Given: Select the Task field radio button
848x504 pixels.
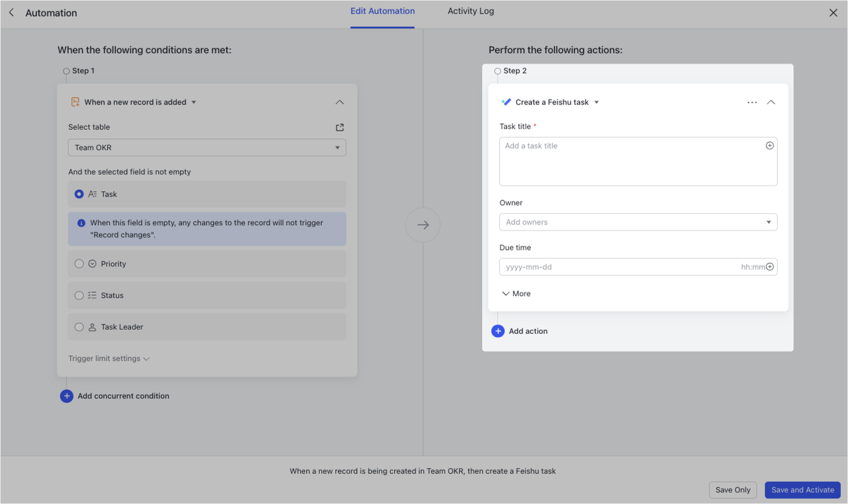Looking at the screenshot, I should pyautogui.click(x=79, y=194).
